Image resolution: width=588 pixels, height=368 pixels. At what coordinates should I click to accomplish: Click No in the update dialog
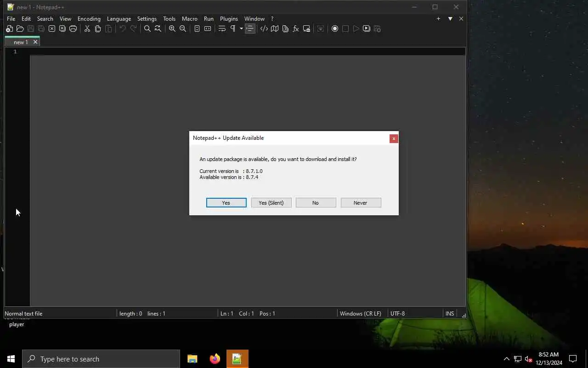point(316,203)
